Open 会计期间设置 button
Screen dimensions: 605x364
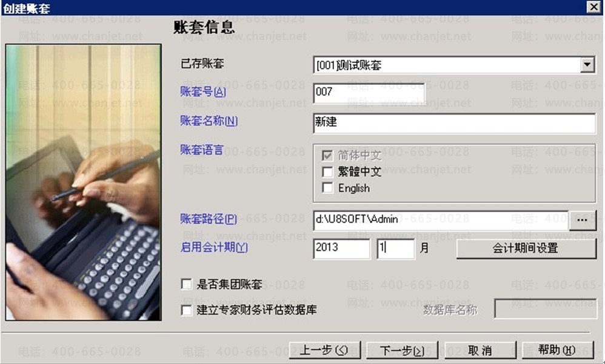coord(526,248)
